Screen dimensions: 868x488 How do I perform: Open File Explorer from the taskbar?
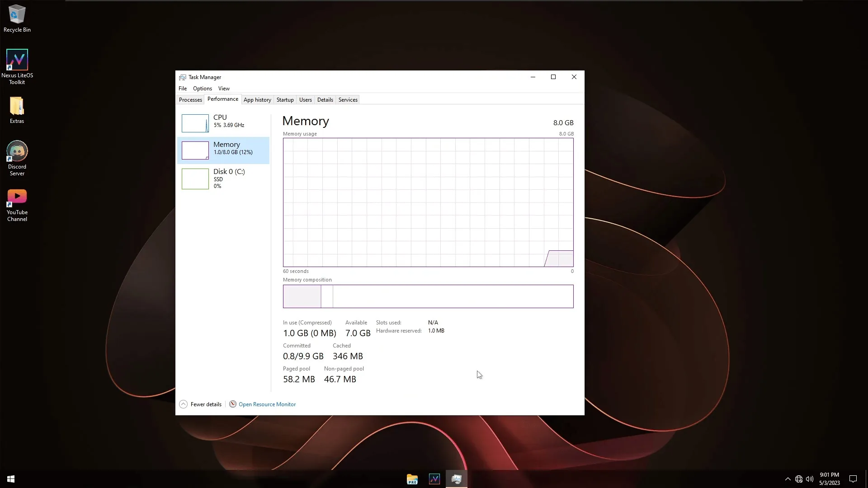click(412, 479)
